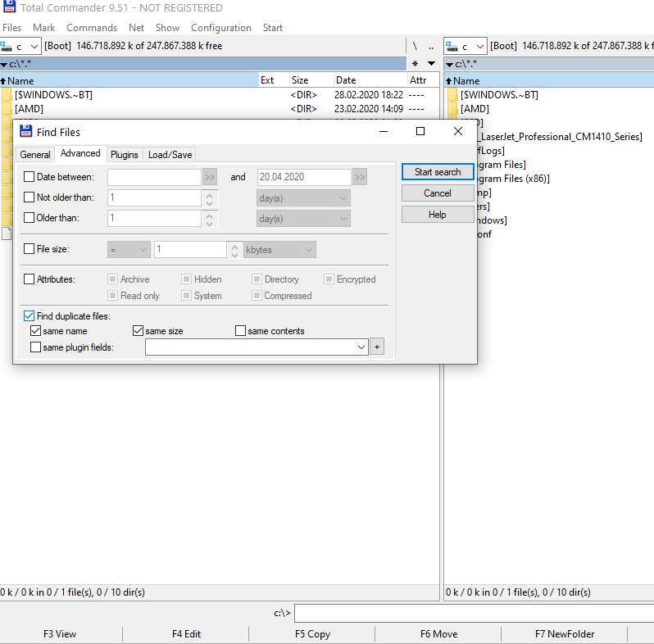Image resolution: width=654 pixels, height=644 pixels.
Task: Click the Find Files dialog floppy icon
Action: [26, 131]
